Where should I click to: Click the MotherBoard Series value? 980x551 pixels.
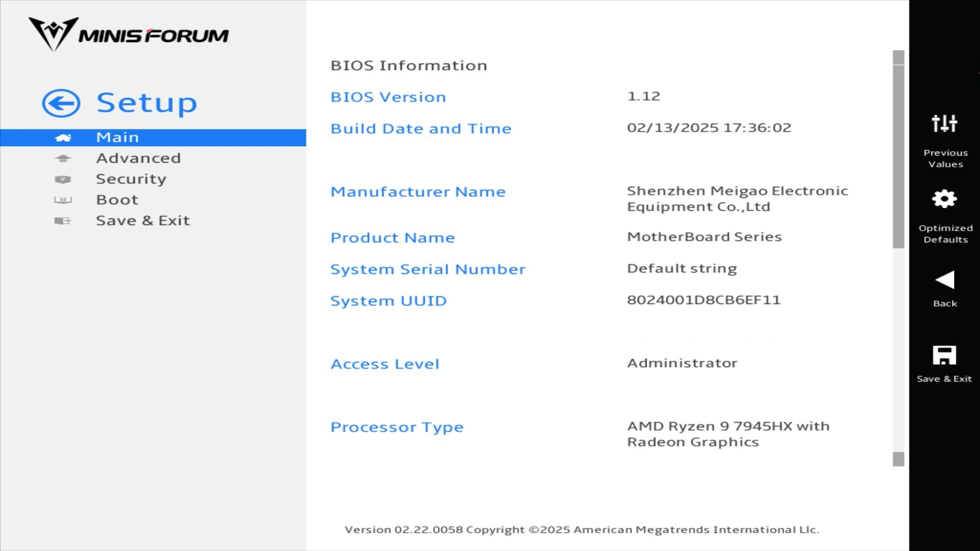coord(704,237)
